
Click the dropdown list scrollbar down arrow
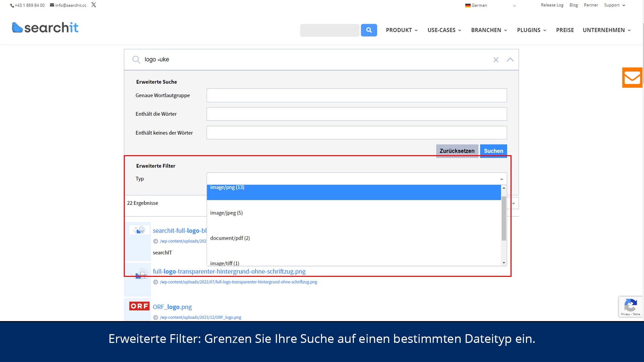504,263
